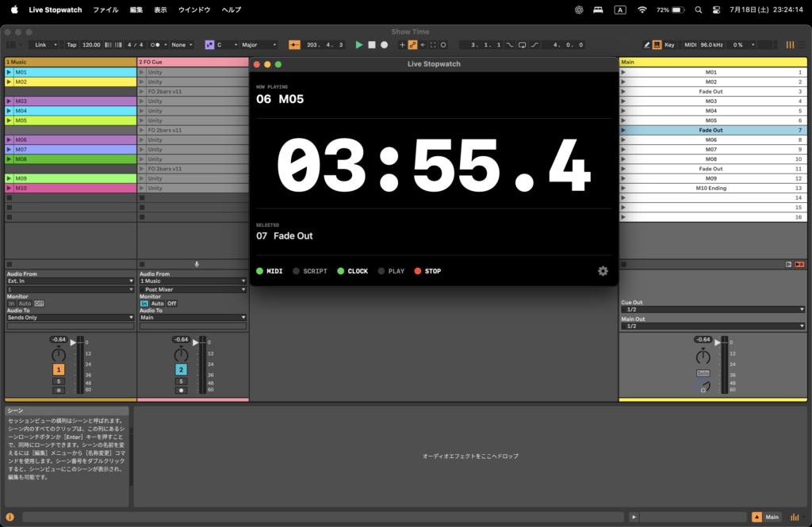Open the 表示 menu
This screenshot has height=527, width=812.
click(160, 10)
